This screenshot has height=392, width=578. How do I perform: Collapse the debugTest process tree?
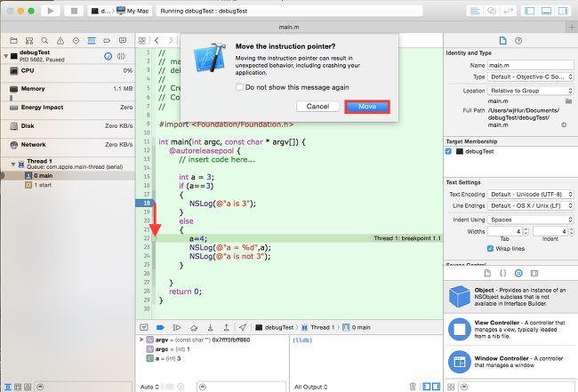[x=6, y=56]
